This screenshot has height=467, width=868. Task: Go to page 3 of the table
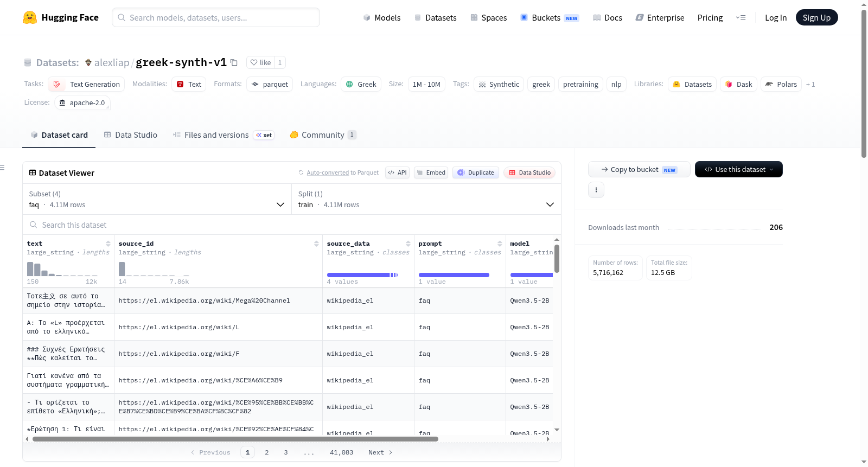(286, 452)
